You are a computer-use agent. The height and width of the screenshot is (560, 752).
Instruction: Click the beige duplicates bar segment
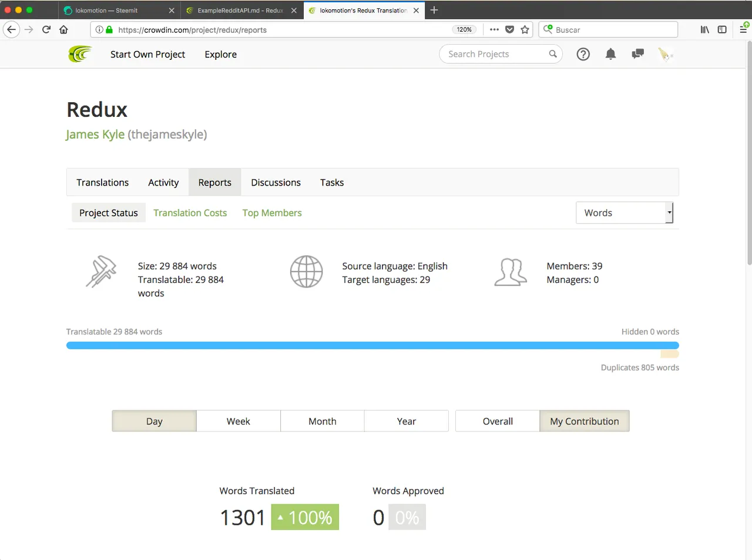pyautogui.click(x=670, y=354)
